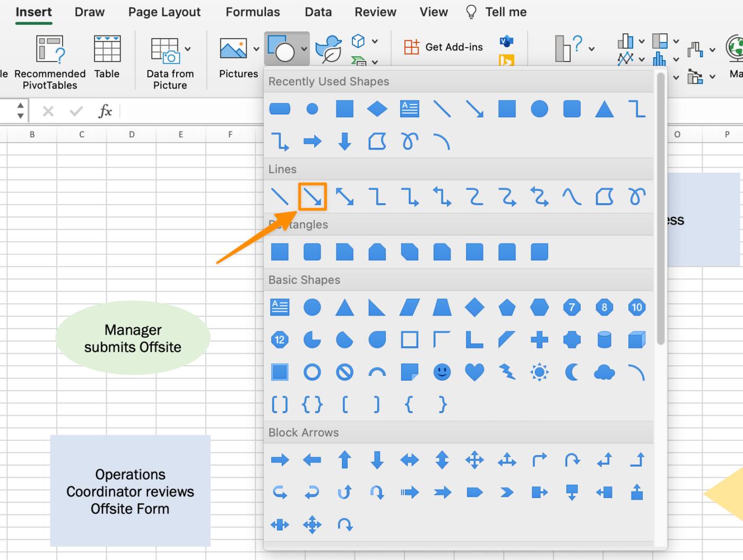Image resolution: width=743 pixels, height=560 pixels.
Task: Open the Review ribbon tab
Action: click(375, 12)
